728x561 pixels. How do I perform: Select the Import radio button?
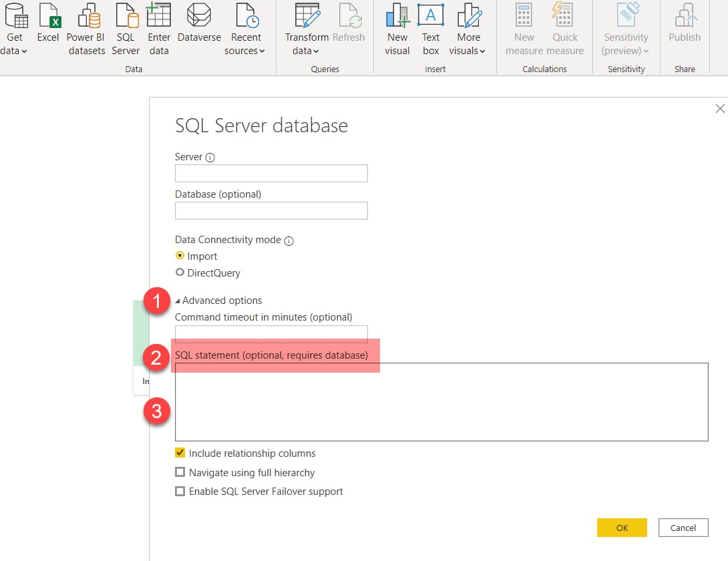click(180, 255)
